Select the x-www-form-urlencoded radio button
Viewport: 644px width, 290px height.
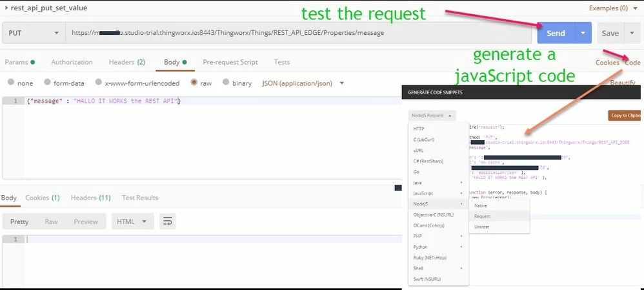98,82
